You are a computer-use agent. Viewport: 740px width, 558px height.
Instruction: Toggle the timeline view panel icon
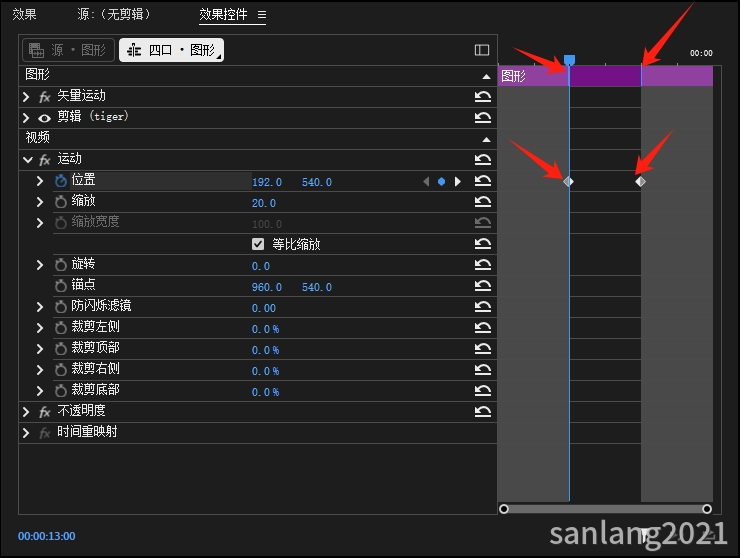pyautogui.click(x=482, y=50)
